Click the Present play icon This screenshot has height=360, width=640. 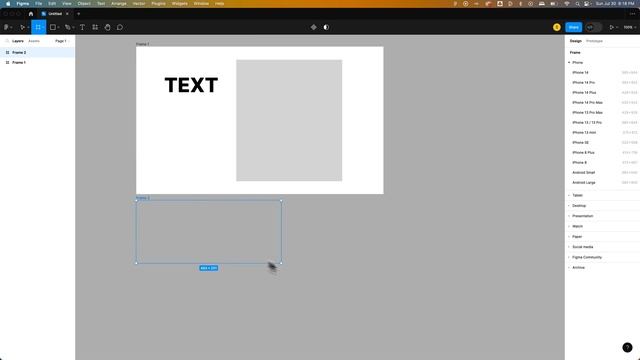tap(611, 27)
